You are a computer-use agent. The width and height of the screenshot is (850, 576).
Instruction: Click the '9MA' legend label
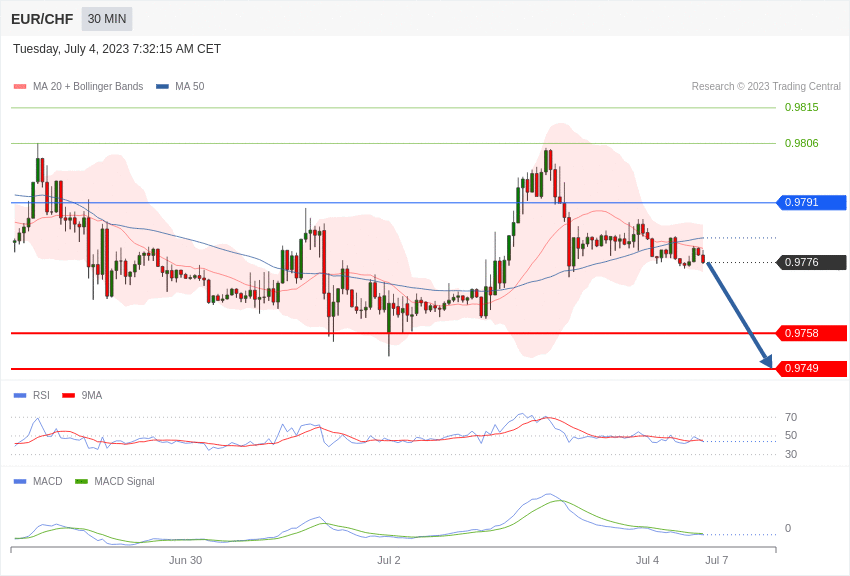92,396
